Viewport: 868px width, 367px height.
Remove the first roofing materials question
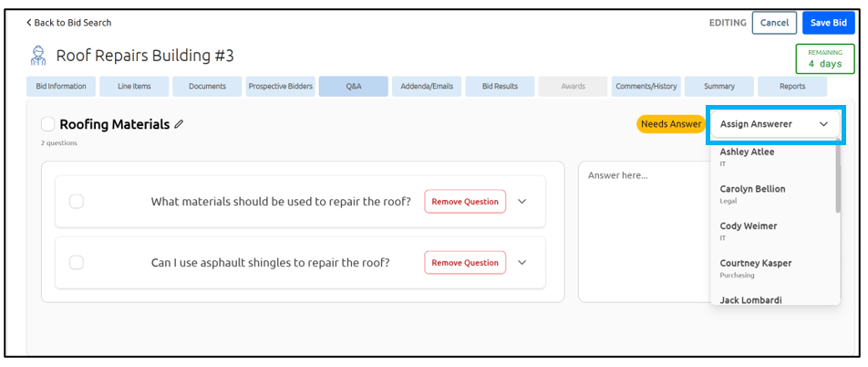coord(465,202)
